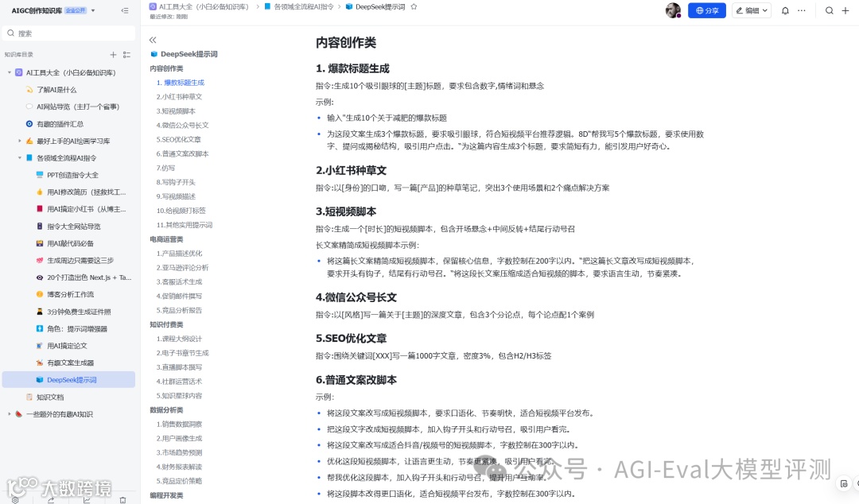Image resolution: width=859 pixels, height=504 pixels.
Task: Jump to outline item 5.竞品定价策略
Action: click(179, 482)
